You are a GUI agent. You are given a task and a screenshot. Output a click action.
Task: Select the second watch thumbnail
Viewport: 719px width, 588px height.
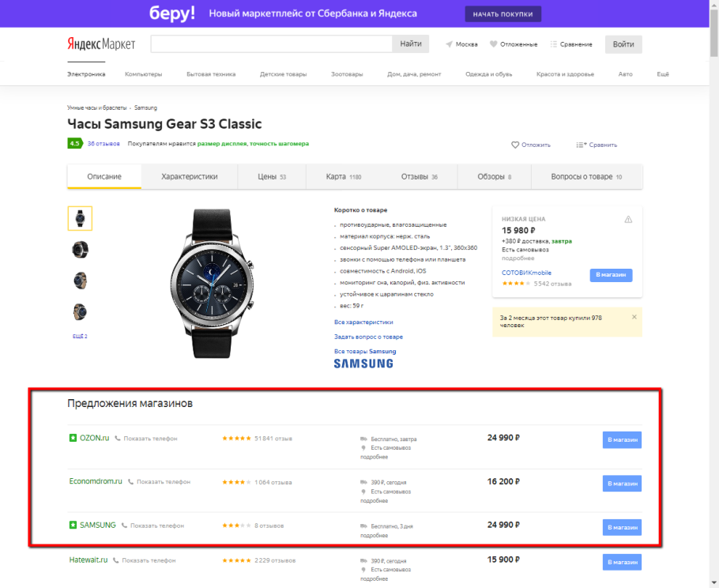[x=80, y=249]
